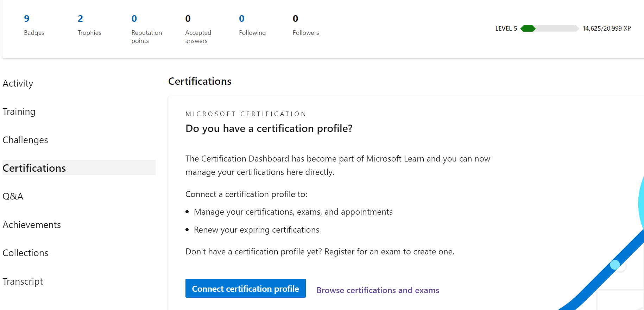Click the LEVEL 5 label
Screen dimensions: 644x310
coord(506,29)
